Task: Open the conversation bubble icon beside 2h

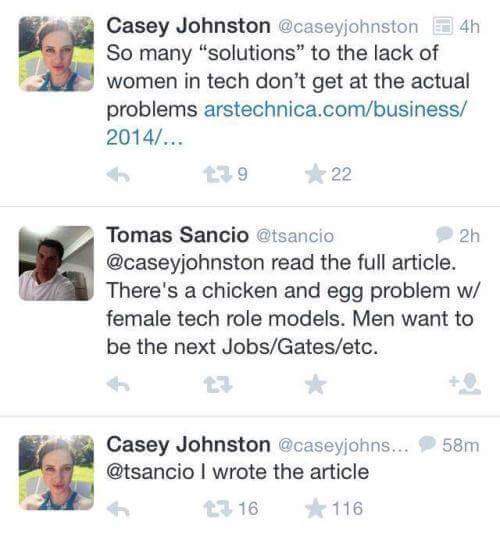Action: tap(444, 234)
